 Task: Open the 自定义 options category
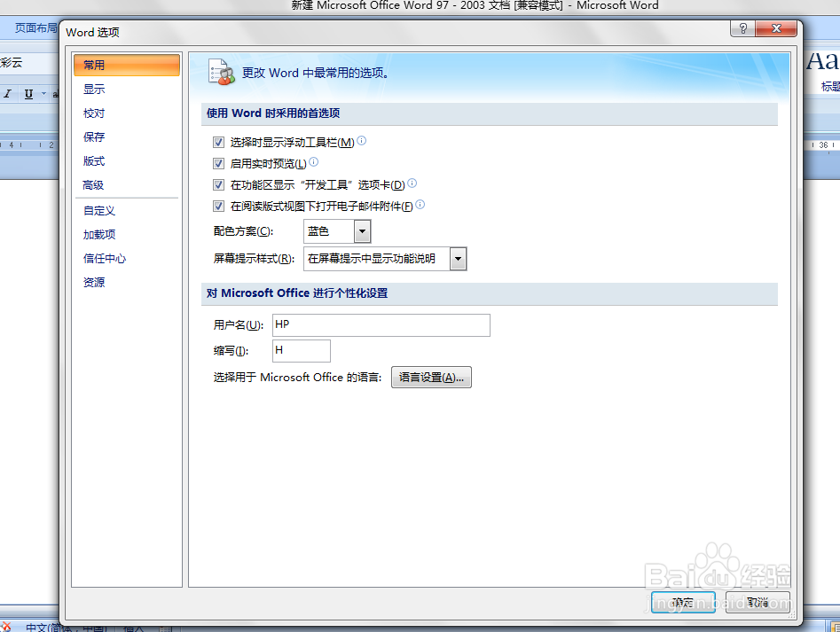coord(99,211)
